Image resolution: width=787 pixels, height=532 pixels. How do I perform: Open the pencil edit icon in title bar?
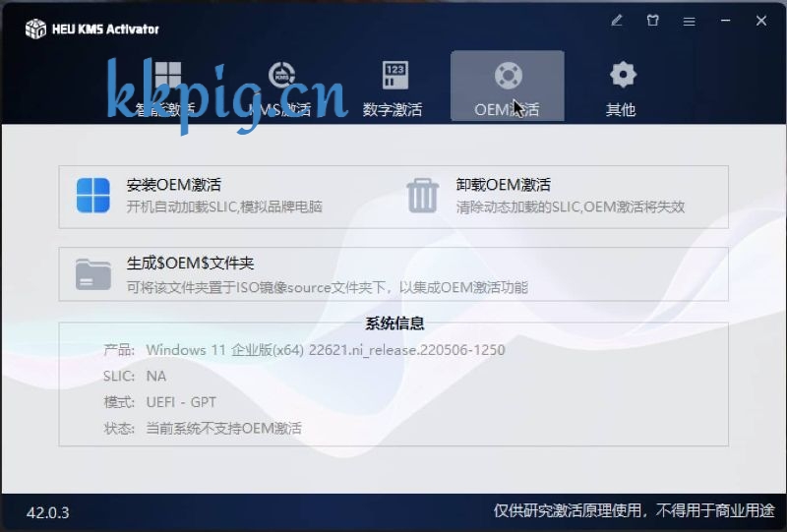point(617,21)
